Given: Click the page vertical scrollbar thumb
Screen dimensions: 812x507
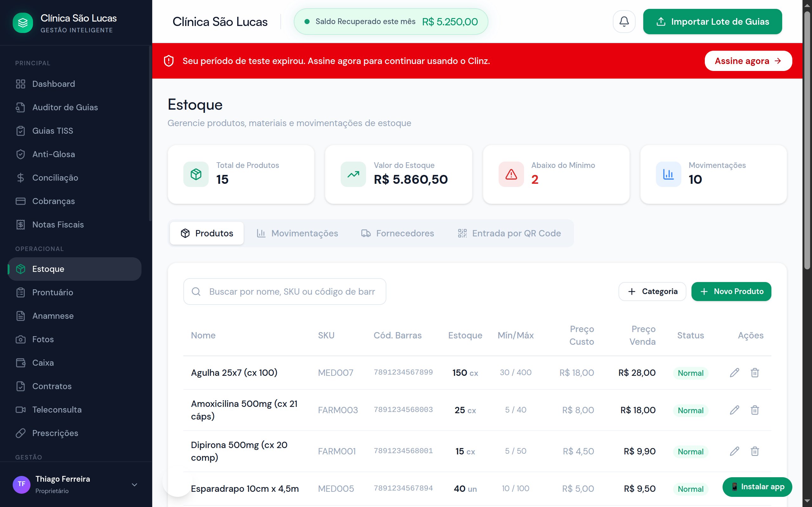Looking at the screenshot, I should tap(807, 141).
